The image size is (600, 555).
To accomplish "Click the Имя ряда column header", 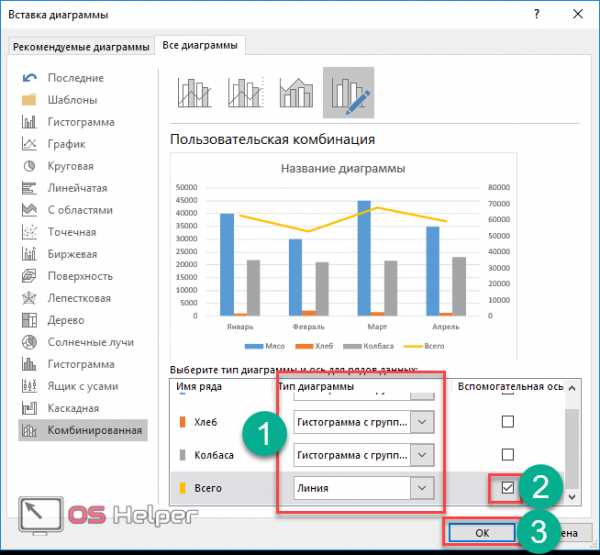I will (199, 387).
